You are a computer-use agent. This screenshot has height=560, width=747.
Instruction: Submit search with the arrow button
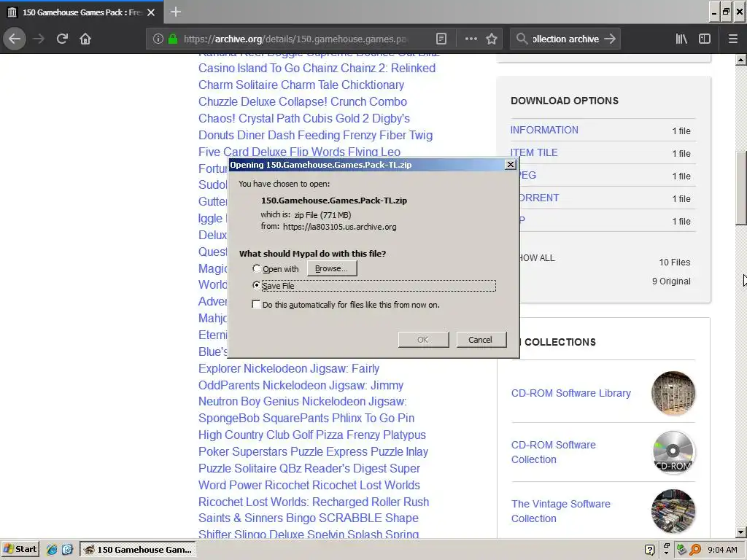(x=610, y=39)
